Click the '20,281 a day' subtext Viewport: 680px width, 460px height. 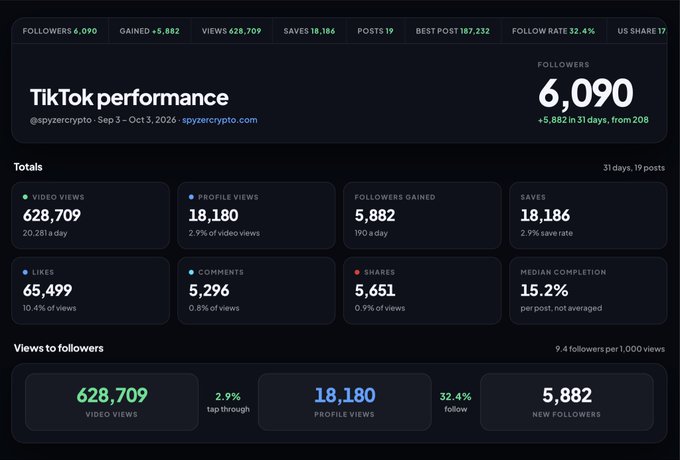click(45, 233)
